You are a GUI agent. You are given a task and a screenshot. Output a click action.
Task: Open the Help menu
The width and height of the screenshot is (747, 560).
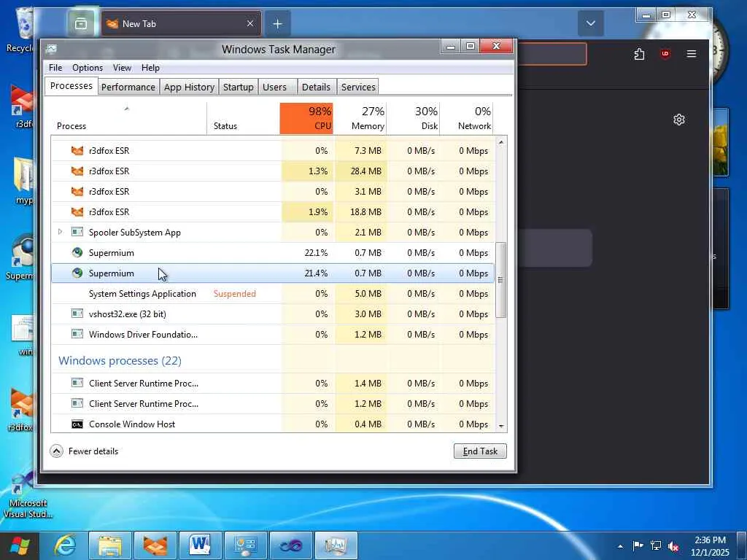click(x=150, y=68)
